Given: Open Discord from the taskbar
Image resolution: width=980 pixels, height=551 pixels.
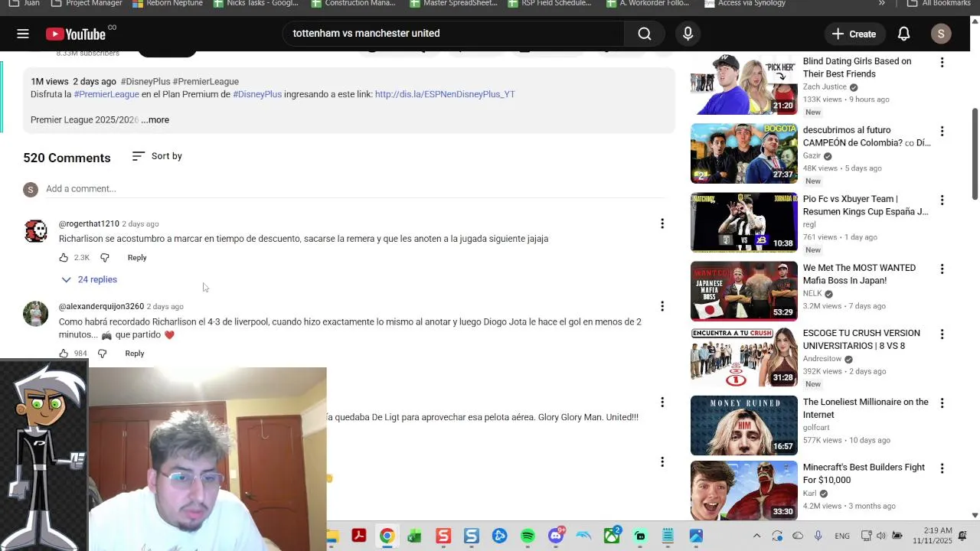Looking at the screenshot, I should pos(556,536).
